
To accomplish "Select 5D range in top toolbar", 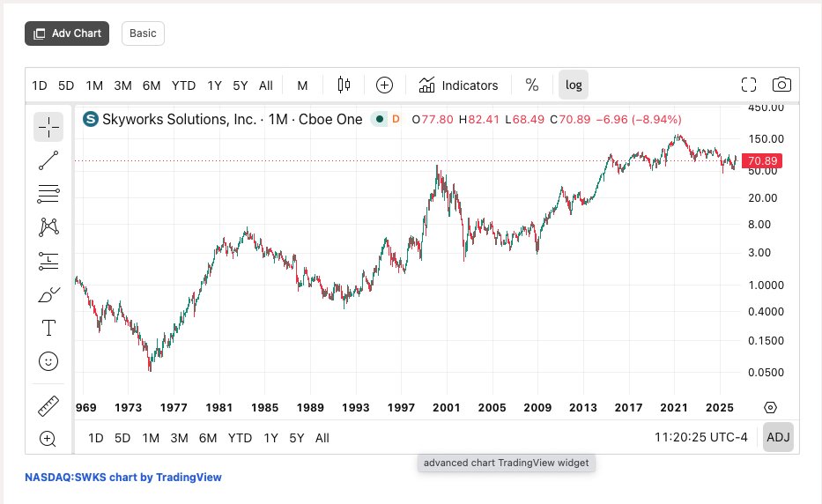I will tap(66, 85).
